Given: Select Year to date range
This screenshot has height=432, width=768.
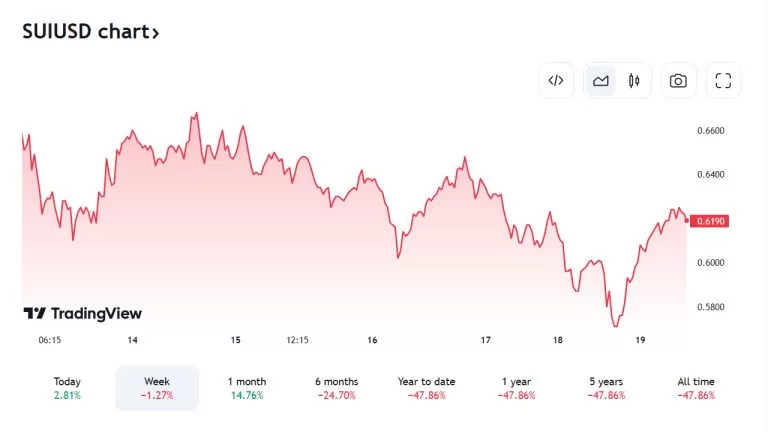Looking at the screenshot, I should tap(426, 388).
